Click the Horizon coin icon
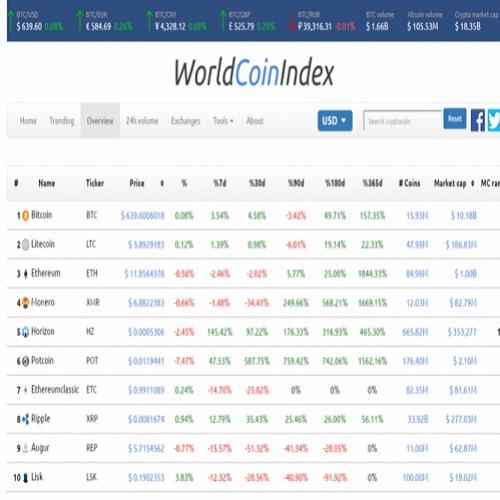Screen dimensions: 500x500 (25, 332)
